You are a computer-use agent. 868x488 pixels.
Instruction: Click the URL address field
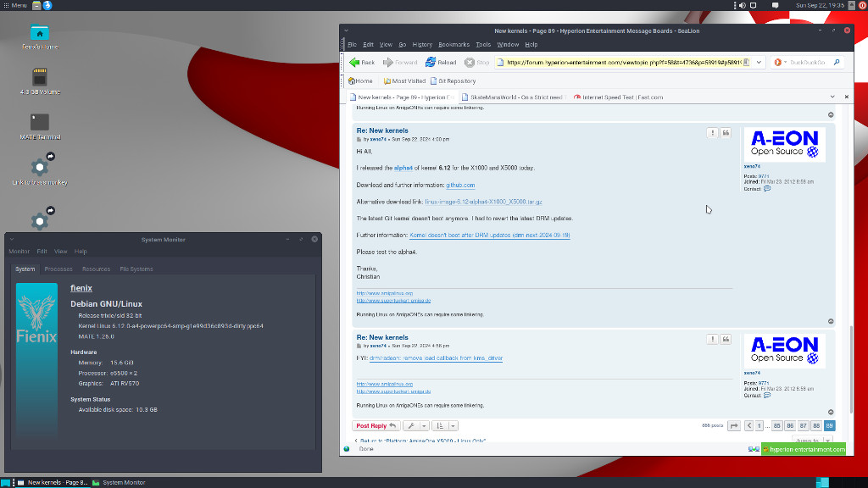coord(623,63)
